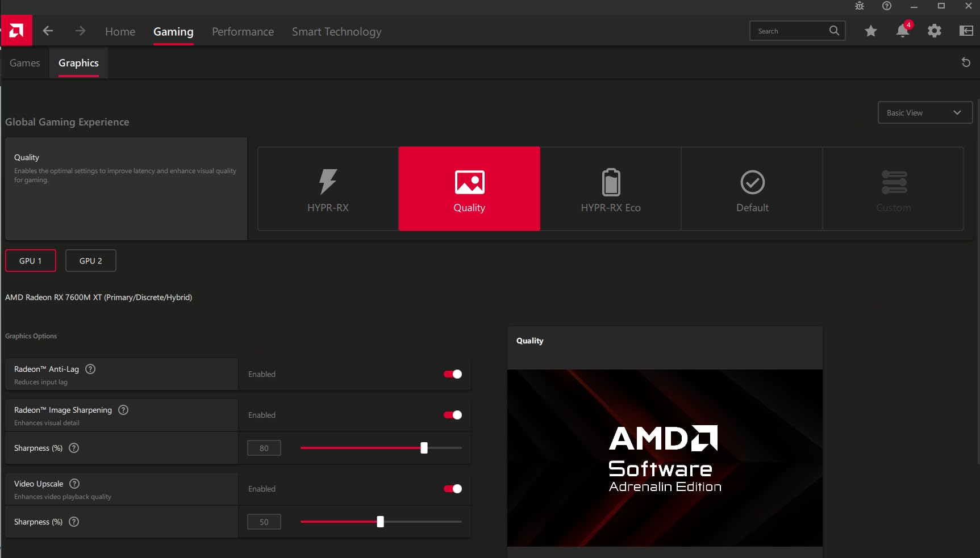The width and height of the screenshot is (980, 558).
Task: Switch to the Games subtab
Action: pyautogui.click(x=25, y=63)
